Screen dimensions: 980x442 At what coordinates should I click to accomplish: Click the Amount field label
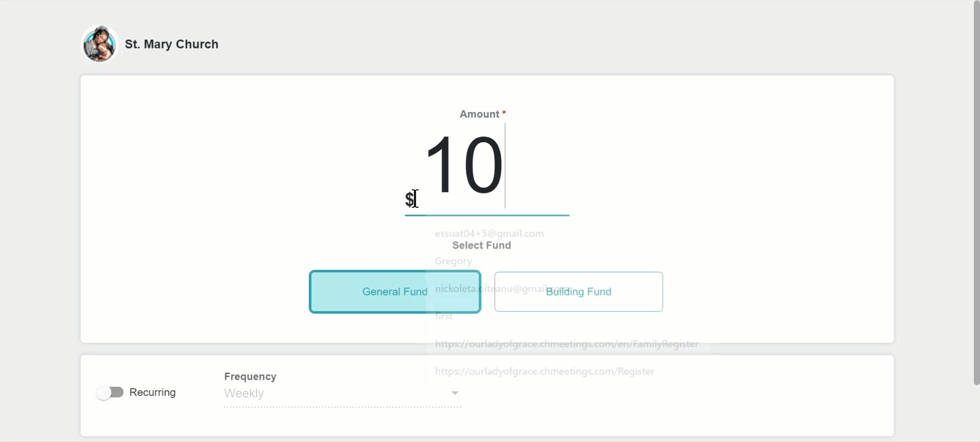(479, 114)
